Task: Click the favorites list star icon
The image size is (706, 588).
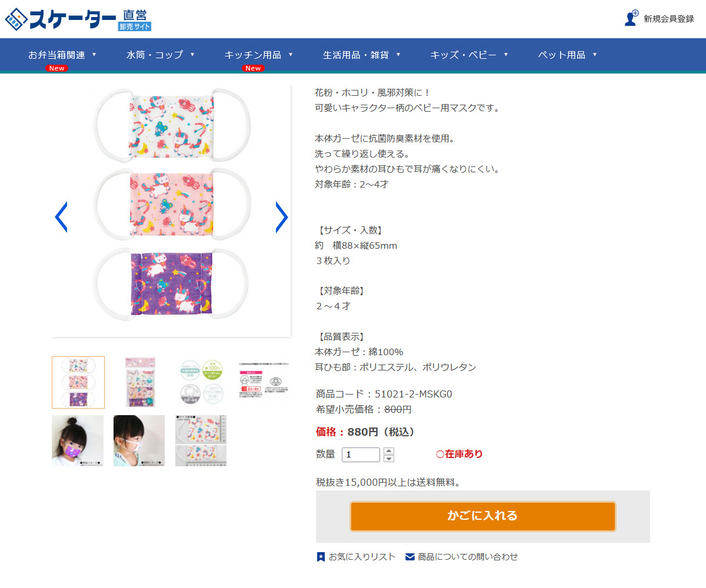Action: [321, 557]
